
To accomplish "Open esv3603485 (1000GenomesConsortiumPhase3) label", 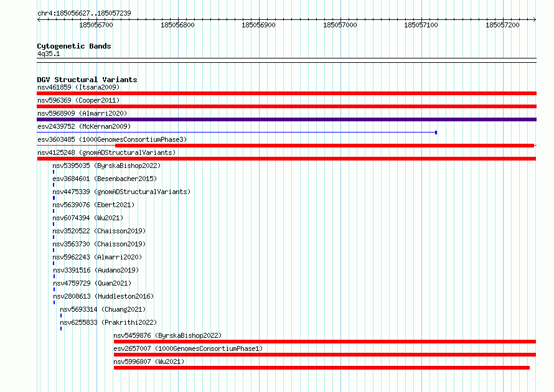I will pos(112,139).
